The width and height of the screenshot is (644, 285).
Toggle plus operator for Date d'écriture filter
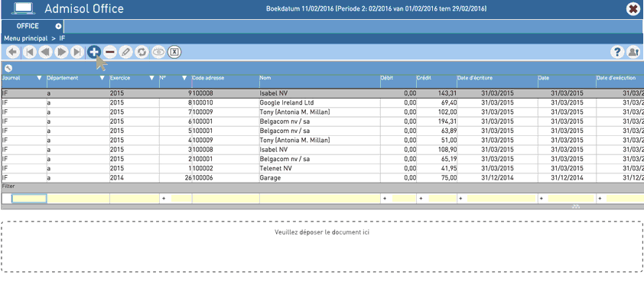[x=460, y=199]
